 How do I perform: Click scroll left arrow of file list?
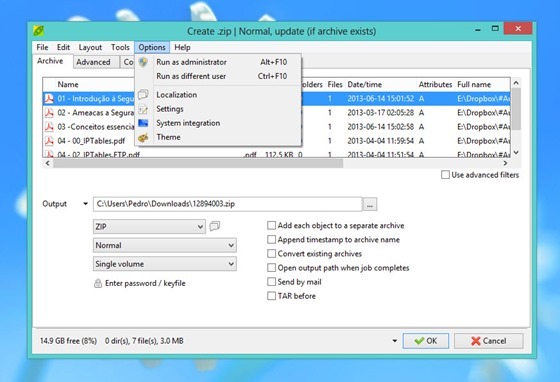48,164
